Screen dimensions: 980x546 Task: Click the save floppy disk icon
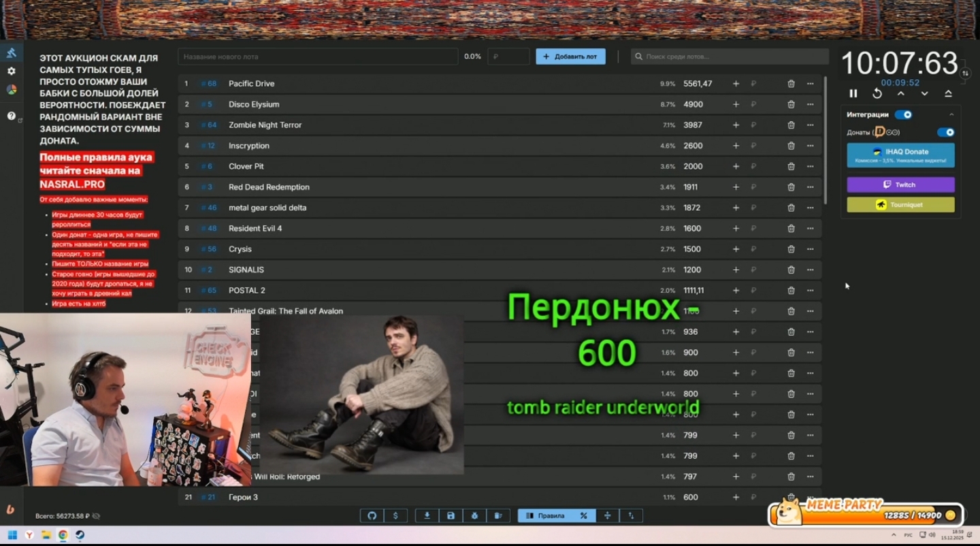(x=451, y=515)
